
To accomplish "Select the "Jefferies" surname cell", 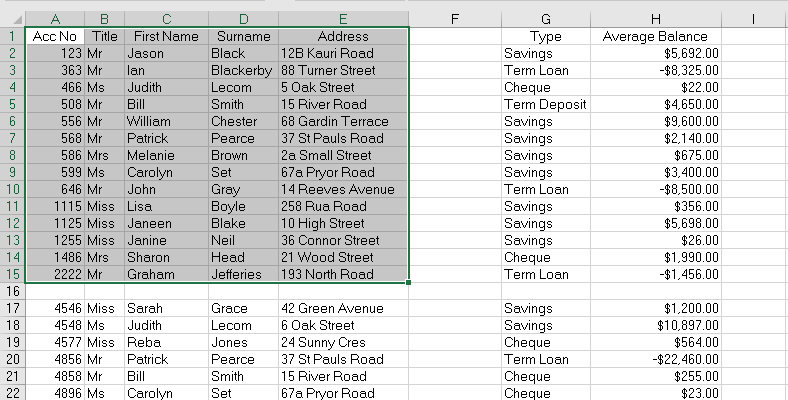I will 242,274.
